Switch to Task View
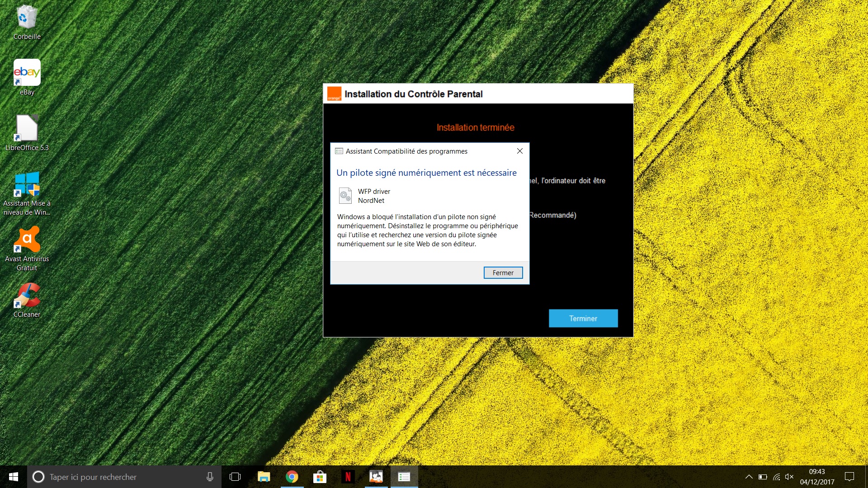Image resolution: width=868 pixels, height=488 pixels. (235, 477)
